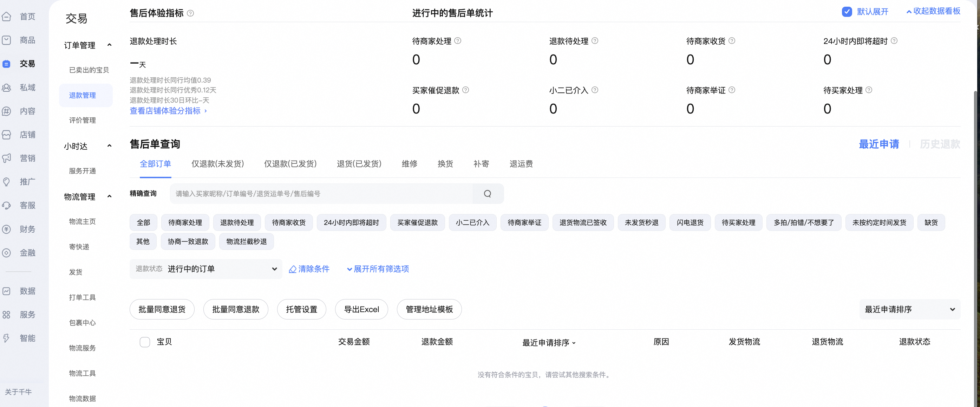Click 导出Excel button
Image resolution: width=980 pixels, height=407 pixels.
tap(361, 309)
